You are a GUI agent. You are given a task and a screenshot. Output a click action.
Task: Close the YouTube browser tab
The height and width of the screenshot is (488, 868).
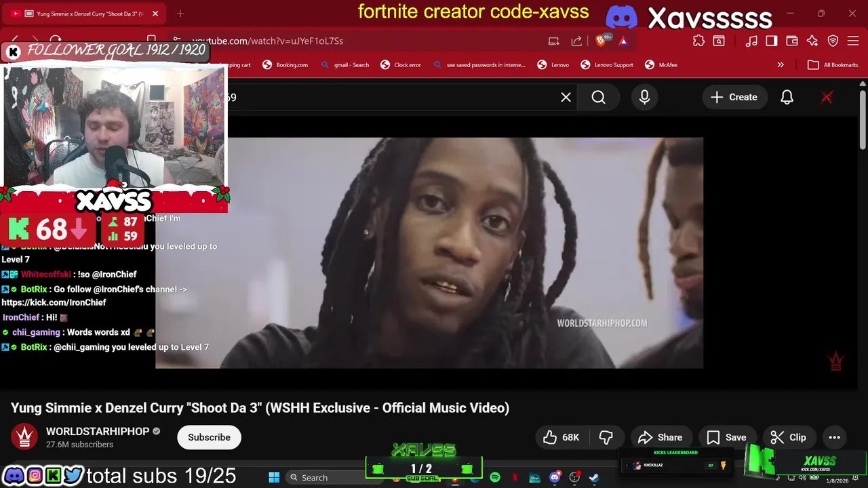(x=155, y=14)
